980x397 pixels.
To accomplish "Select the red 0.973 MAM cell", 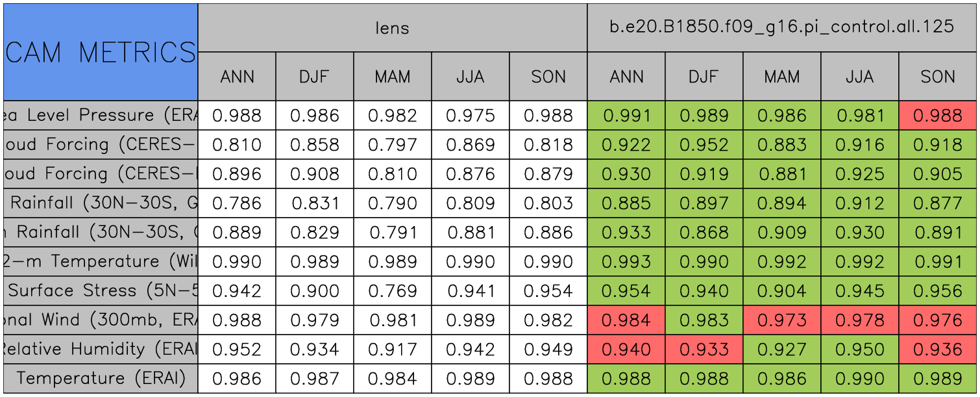I will pyautogui.click(x=781, y=320).
